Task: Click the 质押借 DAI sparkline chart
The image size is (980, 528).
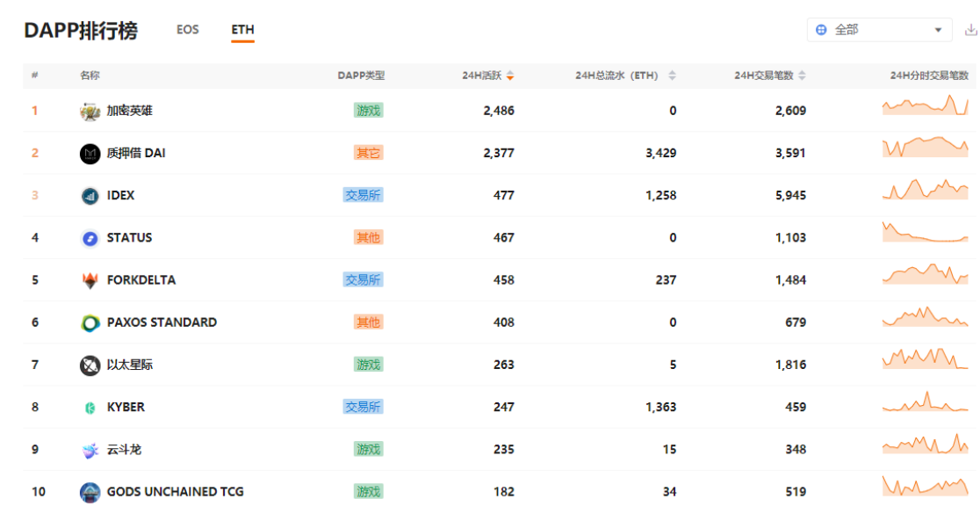Action: [925, 147]
